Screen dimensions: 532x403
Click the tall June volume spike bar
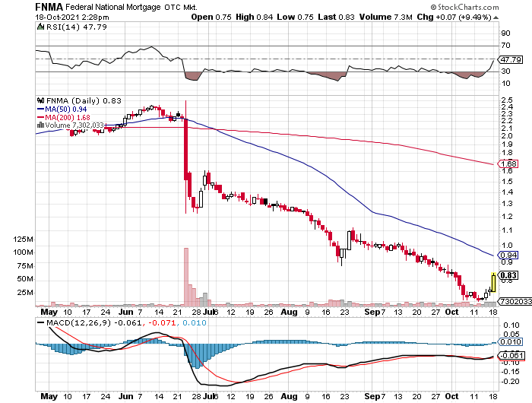[x=186, y=277]
